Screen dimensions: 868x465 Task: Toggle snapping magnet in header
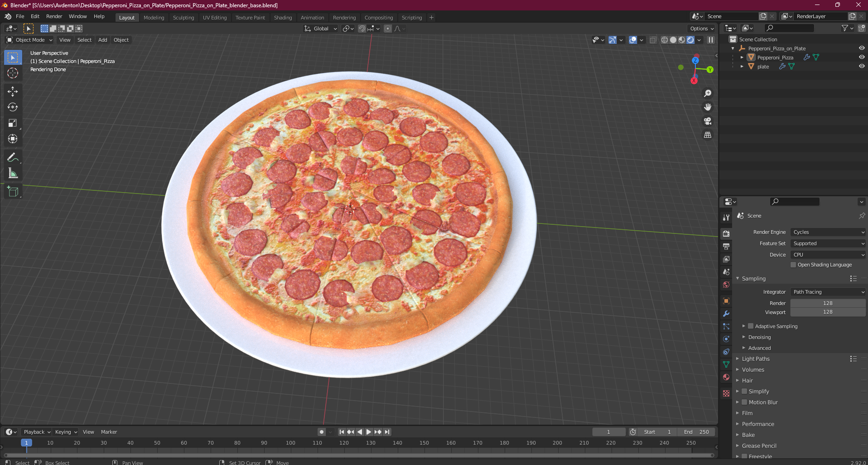coord(362,29)
